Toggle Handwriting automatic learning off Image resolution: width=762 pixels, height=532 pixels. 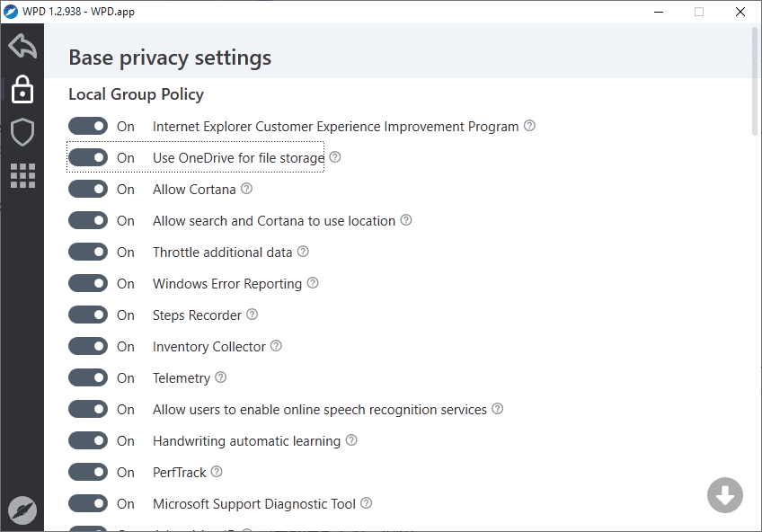point(88,441)
